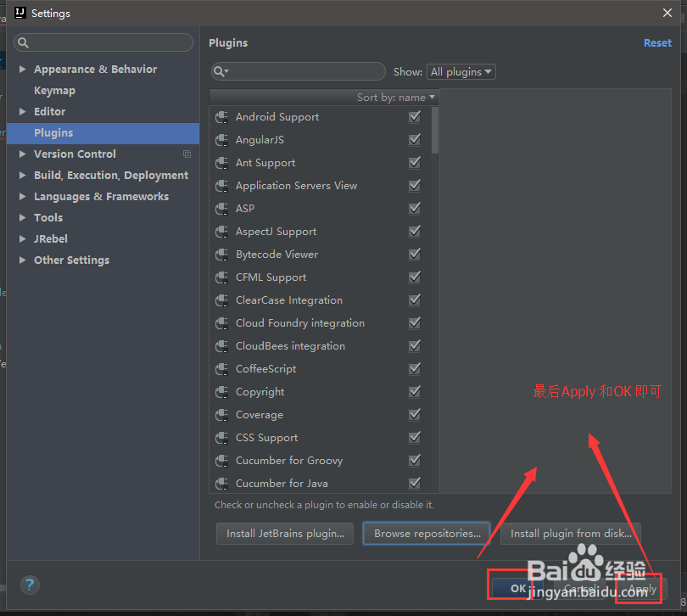Click the ASP plugin icon
The width and height of the screenshot is (687, 616).
(221, 209)
